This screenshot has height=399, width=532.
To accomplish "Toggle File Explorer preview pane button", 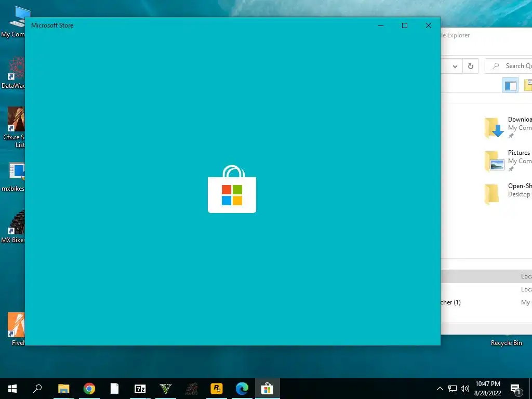I will click(510, 86).
